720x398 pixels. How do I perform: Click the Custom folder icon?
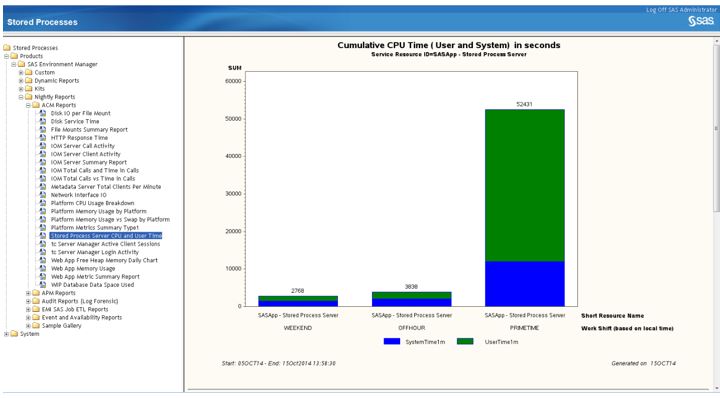(x=29, y=73)
